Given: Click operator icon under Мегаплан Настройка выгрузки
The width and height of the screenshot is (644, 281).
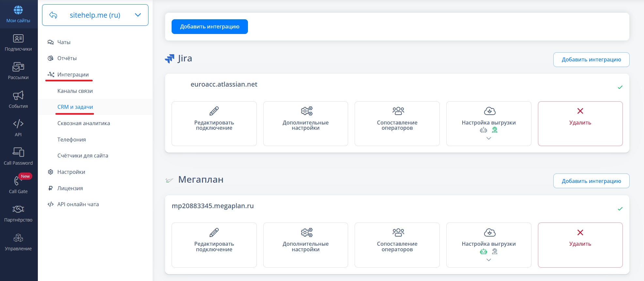Looking at the screenshot, I should tap(495, 252).
